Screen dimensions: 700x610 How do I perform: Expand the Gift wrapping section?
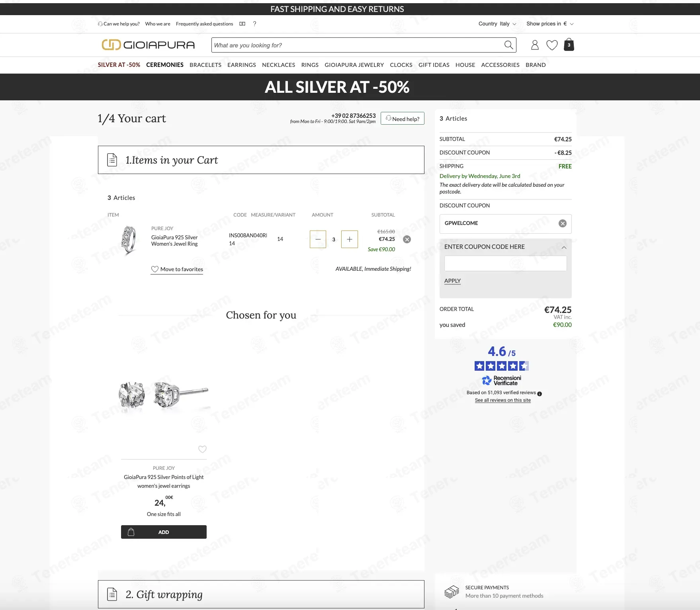261,594
